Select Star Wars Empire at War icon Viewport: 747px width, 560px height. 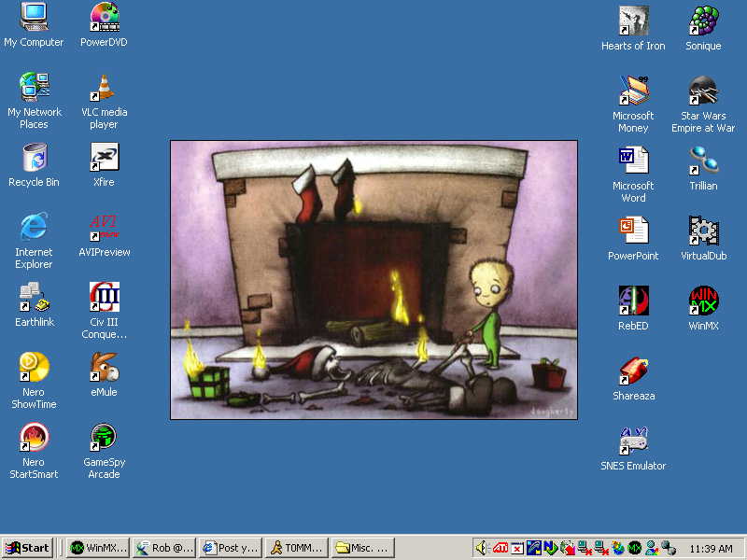click(704, 91)
